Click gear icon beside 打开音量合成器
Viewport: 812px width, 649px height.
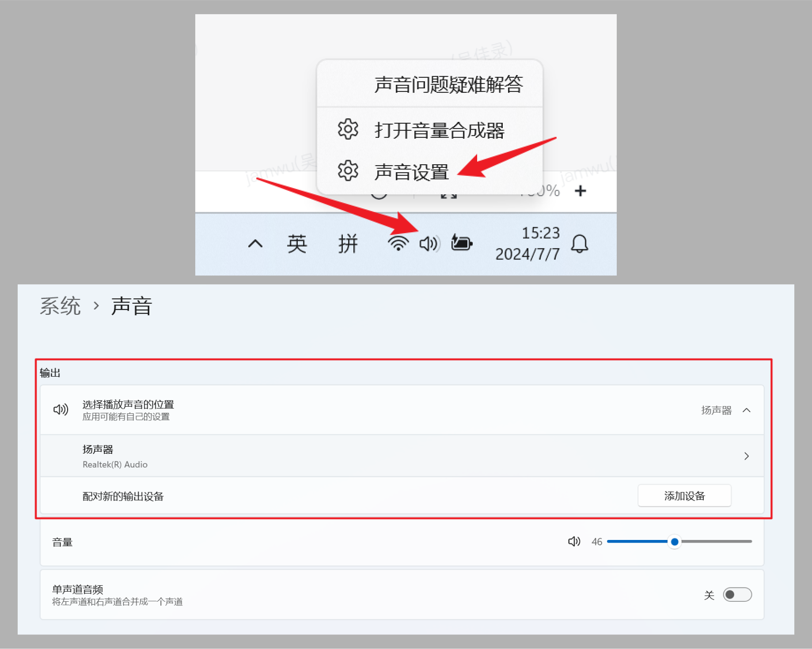pos(348,129)
